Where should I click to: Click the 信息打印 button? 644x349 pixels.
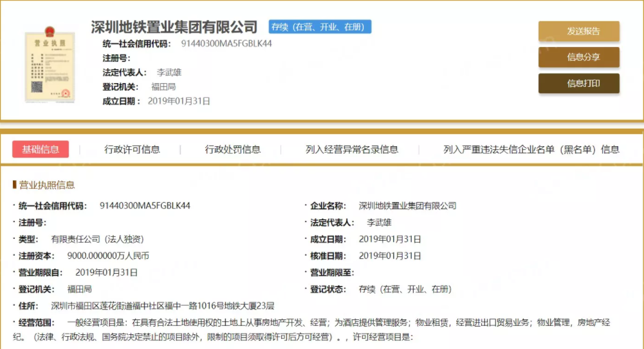pyautogui.click(x=578, y=84)
